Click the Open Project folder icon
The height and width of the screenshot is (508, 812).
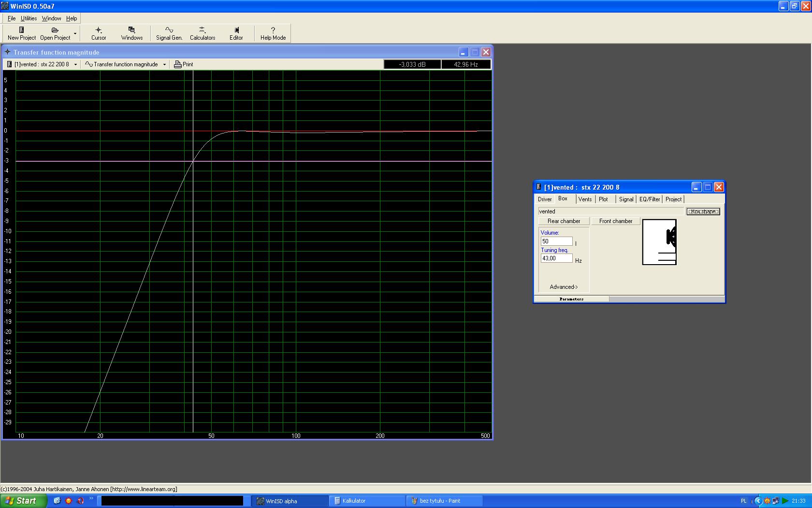pos(55,30)
